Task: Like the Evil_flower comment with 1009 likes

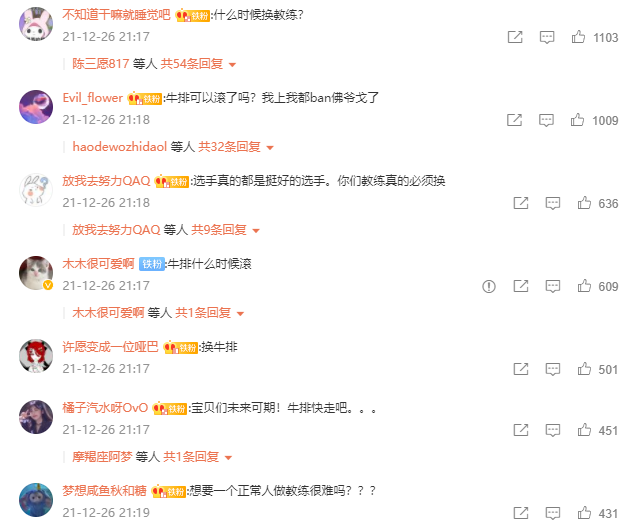Action: coord(577,120)
